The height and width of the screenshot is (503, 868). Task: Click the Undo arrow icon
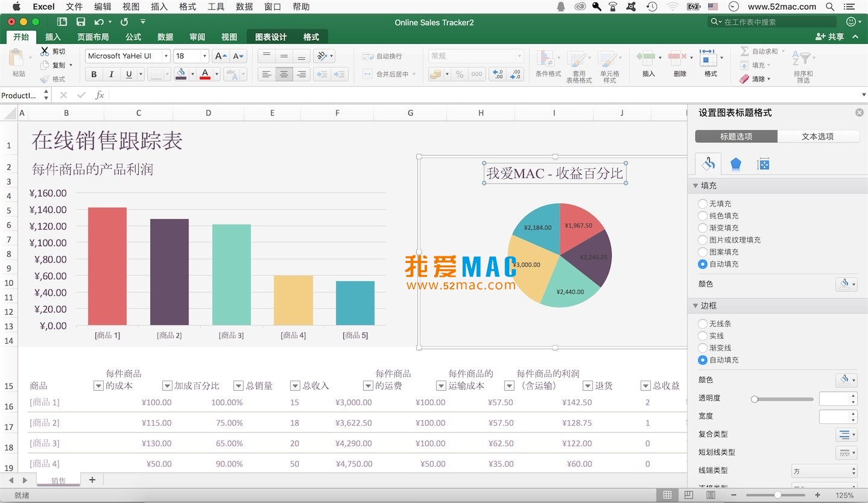pyautogui.click(x=99, y=22)
